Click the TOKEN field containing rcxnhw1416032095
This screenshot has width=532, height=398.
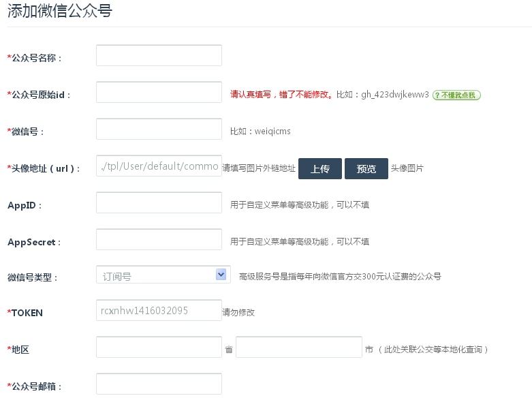[159, 310]
